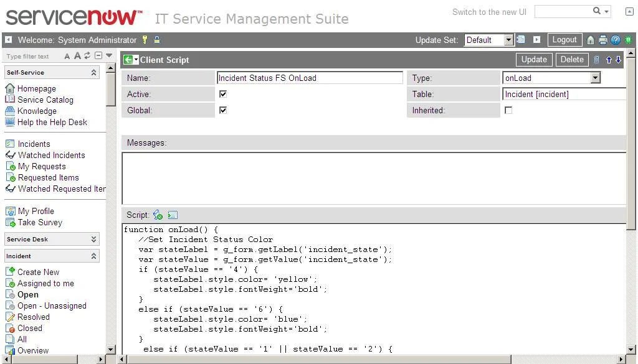The image size is (638, 364).
Task: Open the search options small arrow
Action: click(x=606, y=12)
